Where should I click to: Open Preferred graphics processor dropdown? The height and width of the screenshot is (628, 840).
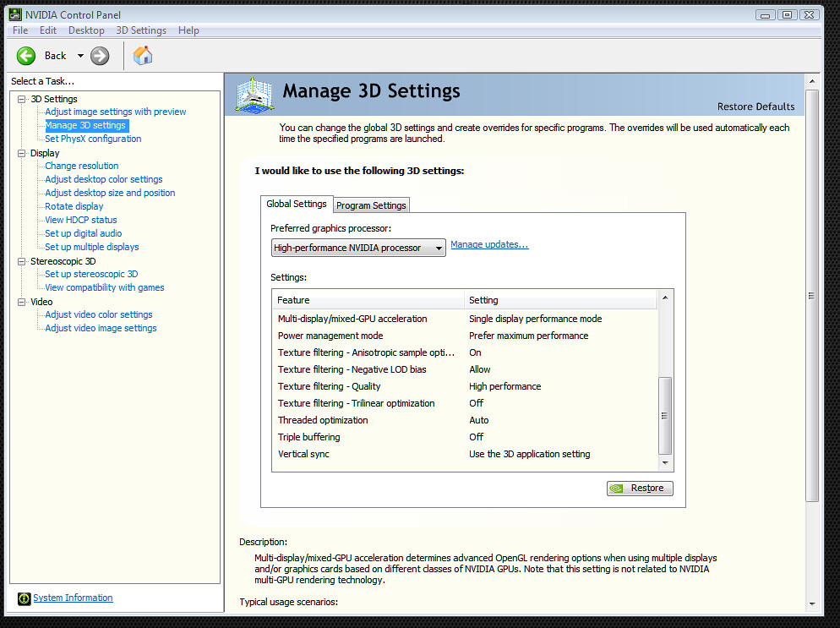pyautogui.click(x=358, y=248)
